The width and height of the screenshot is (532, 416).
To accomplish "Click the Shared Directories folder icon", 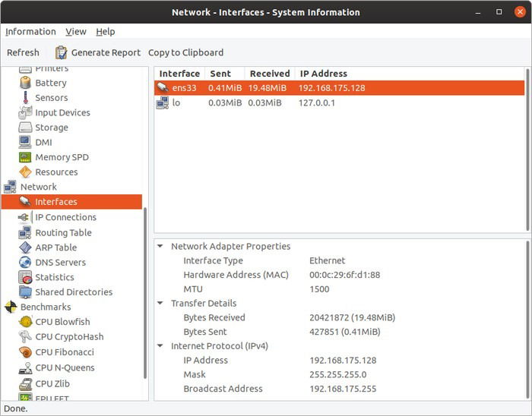I will click(x=25, y=292).
